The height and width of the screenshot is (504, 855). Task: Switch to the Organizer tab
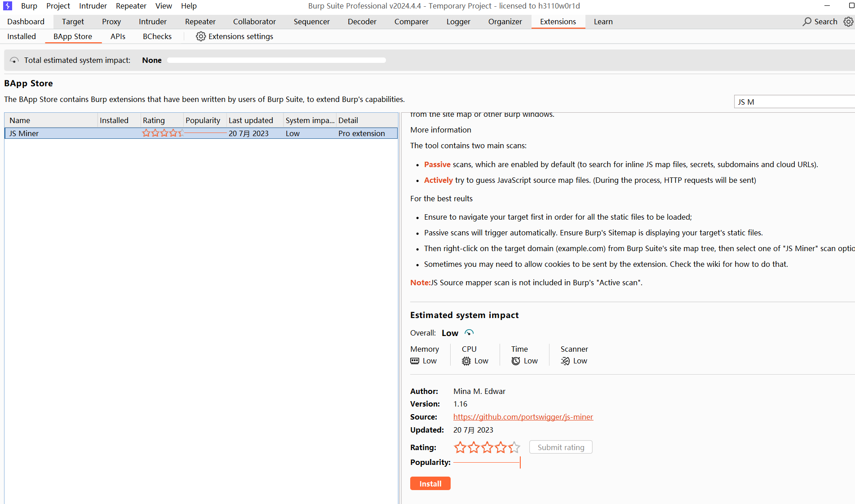tap(505, 22)
